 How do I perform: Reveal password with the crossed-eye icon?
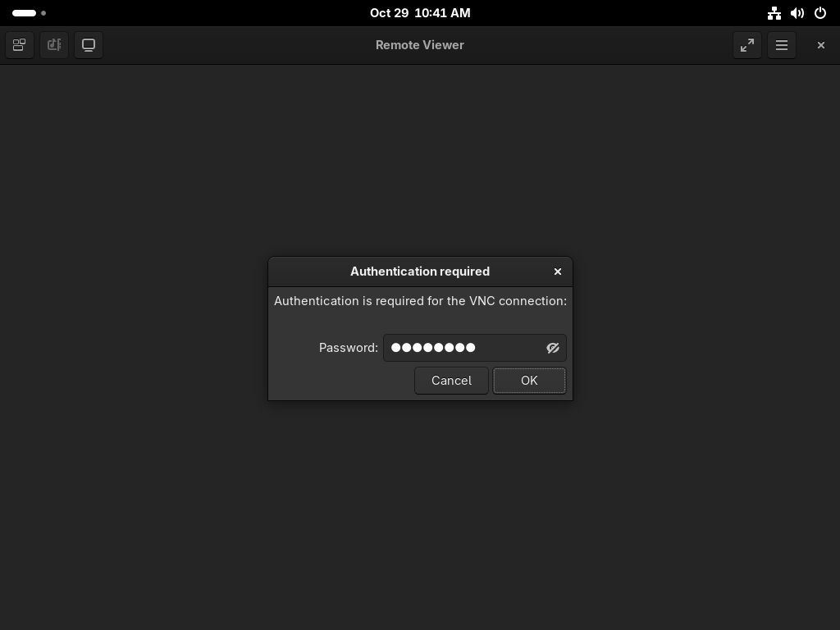point(553,348)
